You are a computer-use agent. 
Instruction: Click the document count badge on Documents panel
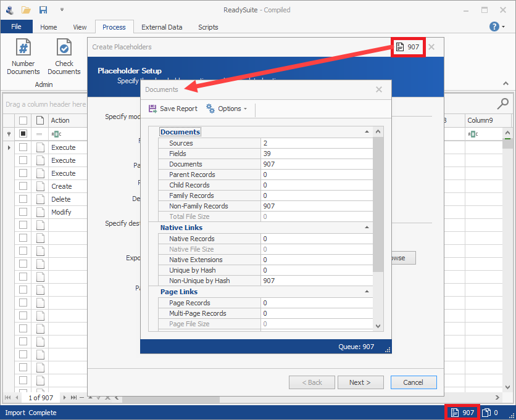408,46
